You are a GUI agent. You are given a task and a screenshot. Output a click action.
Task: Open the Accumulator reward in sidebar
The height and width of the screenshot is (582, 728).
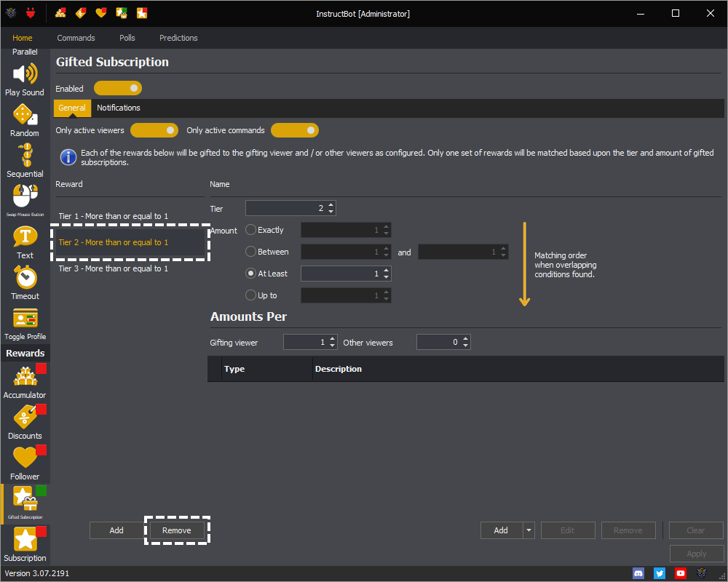tap(25, 382)
